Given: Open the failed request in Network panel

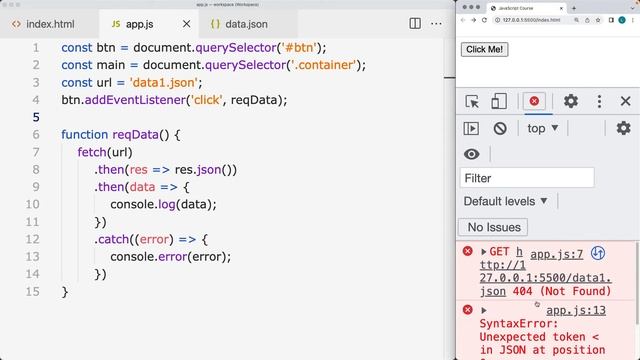Looking at the screenshot, I should pyautogui.click(x=598, y=253).
